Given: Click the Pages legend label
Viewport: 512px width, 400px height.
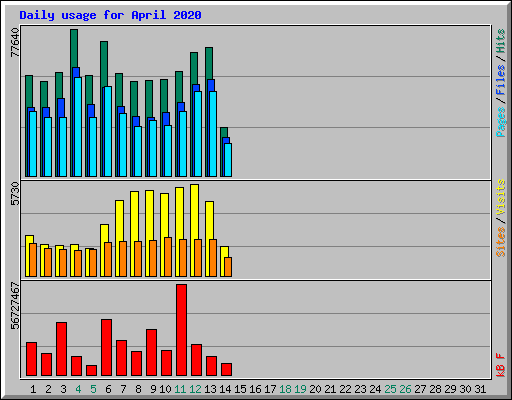Looking at the screenshot, I should point(500,122).
